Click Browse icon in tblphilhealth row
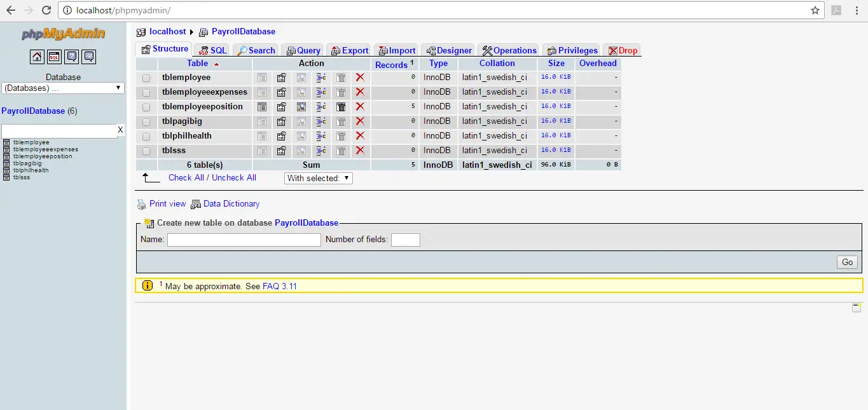Image resolution: width=868 pixels, height=410 pixels. (262, 136)
